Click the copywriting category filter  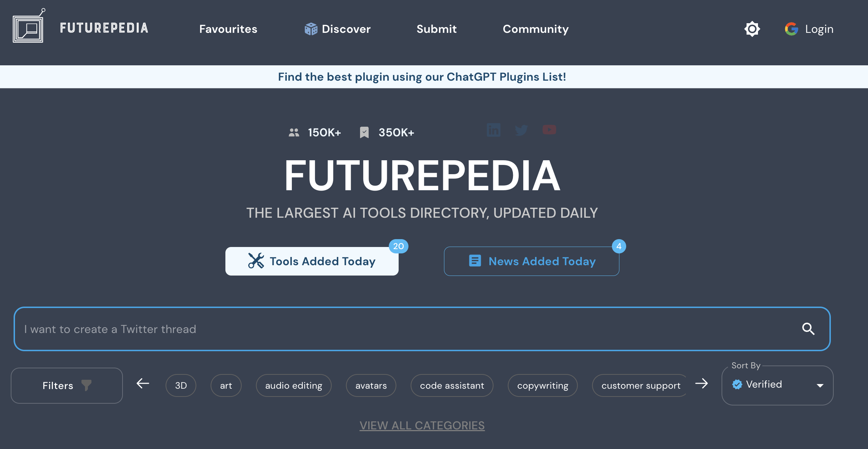tap(543, 385)
